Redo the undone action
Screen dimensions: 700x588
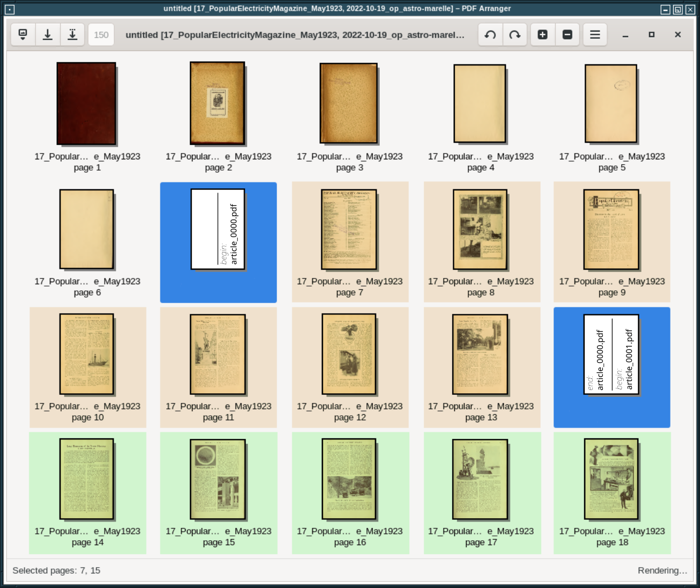[514, 34]
